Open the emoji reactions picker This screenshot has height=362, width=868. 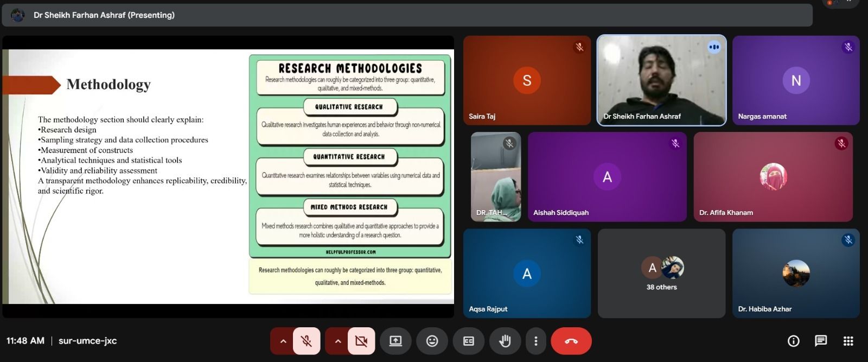coord(432,341)
